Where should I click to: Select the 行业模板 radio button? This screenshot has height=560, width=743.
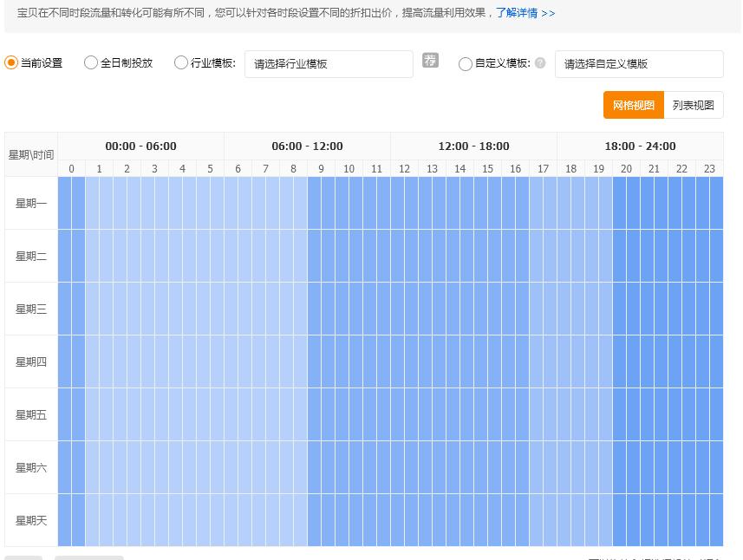180,62
